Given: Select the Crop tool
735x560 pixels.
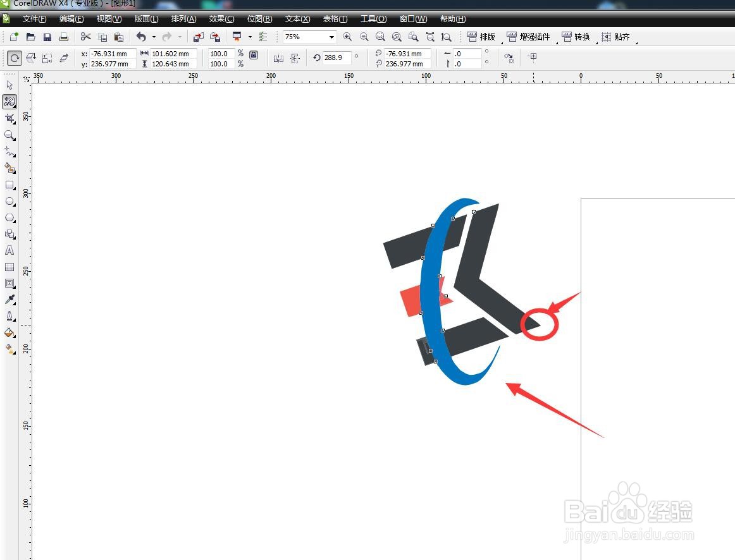Looking at the screenshot, I should click(9, 118).
